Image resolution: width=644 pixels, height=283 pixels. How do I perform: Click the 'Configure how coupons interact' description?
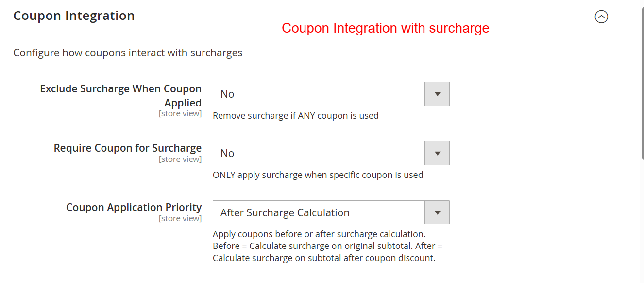tap(128, 53)
